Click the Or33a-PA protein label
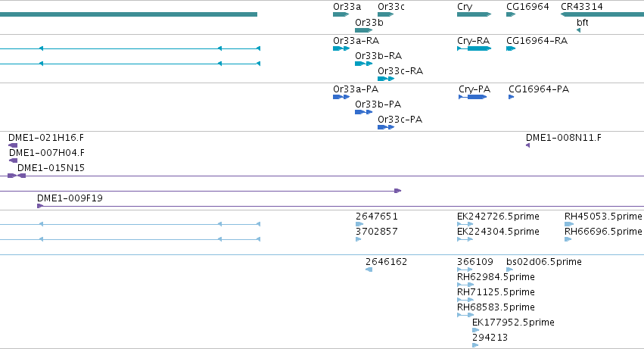This screenshot has width=644, height=349. coord(356,89)
